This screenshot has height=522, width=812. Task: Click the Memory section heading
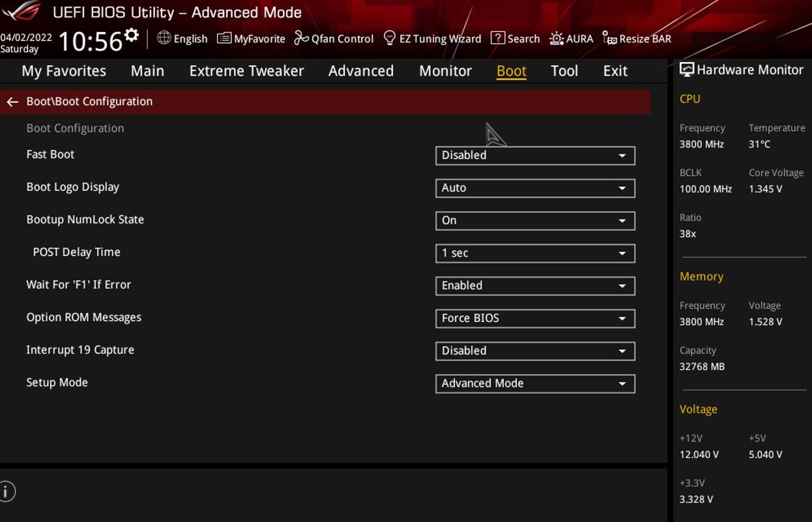point(702,276)
